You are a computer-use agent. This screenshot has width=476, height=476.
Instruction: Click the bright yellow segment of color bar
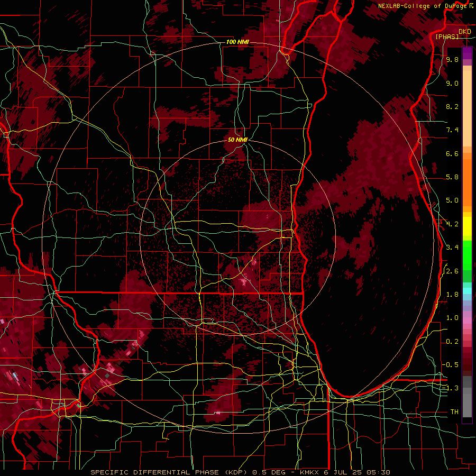point(467,226)
